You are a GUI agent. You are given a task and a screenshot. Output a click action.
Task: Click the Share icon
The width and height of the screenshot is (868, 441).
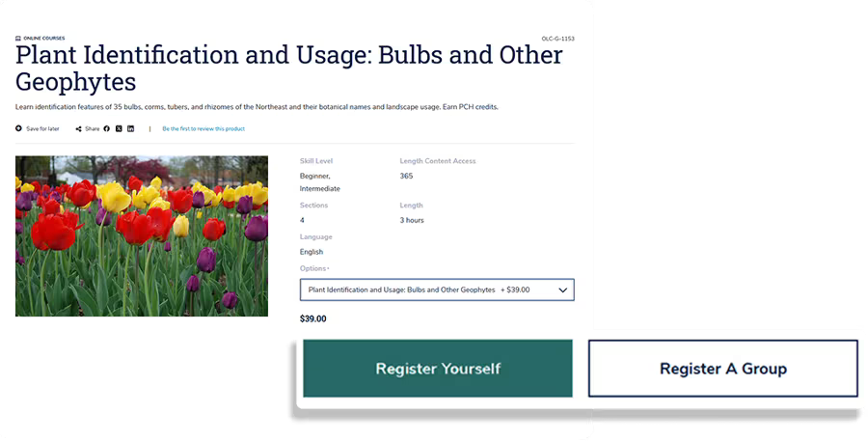78,128
